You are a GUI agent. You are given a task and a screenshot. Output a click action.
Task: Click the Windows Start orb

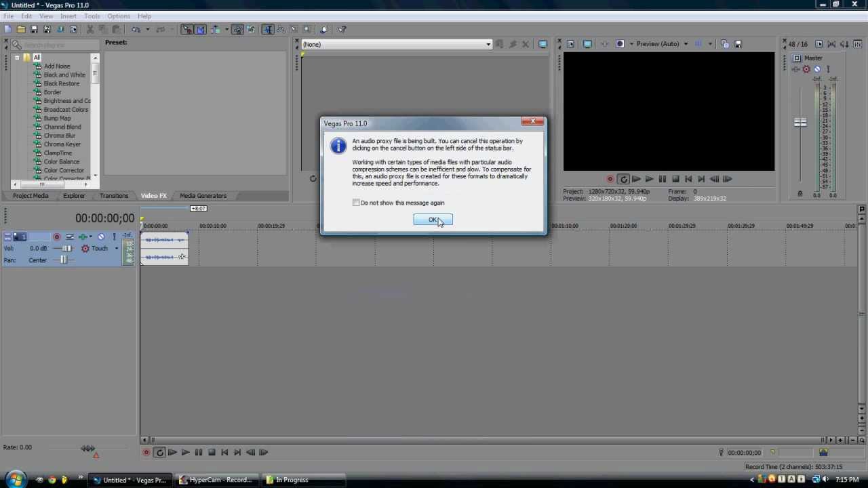point(16,480)
